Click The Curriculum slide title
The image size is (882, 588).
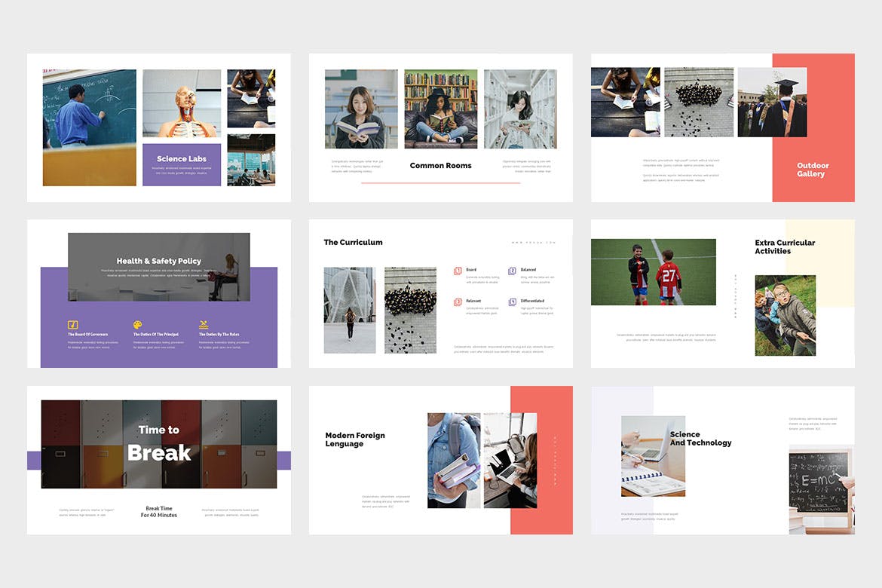tap(353, 243)
